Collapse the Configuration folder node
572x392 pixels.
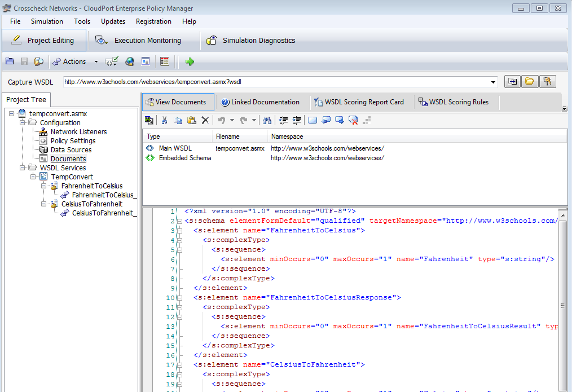tap(22, 122)
